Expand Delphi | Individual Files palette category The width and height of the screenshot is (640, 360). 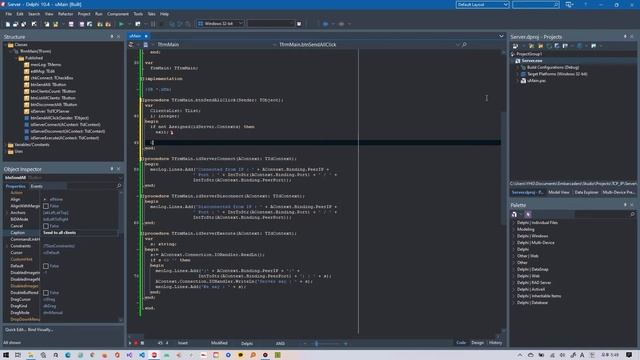click(x=513, y=223)
